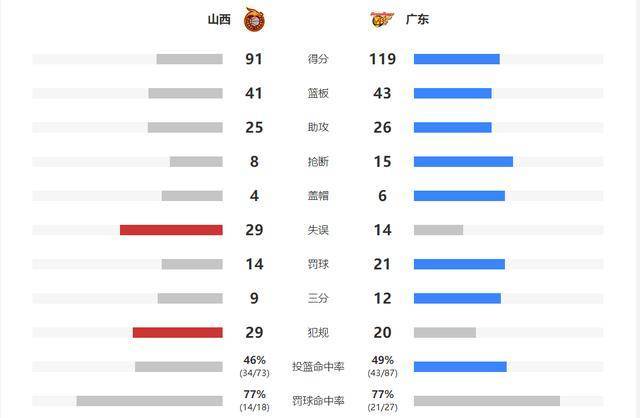The width and height of the screenshot is (640, 418).
Task: Click the 助攻 stat label
Action: pyautogui.click(x=318, y=127)
